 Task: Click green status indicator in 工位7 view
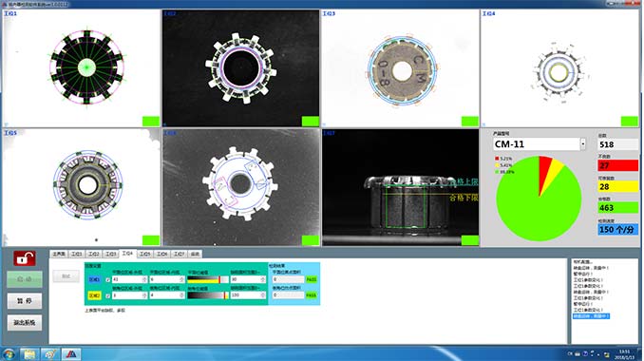pyautogui.click(x=470, y=240)
